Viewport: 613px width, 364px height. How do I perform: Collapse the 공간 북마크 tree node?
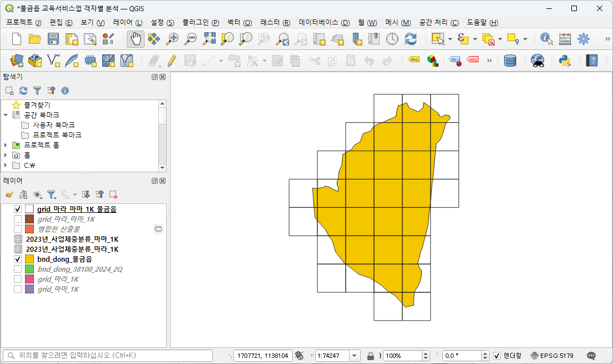6,115
